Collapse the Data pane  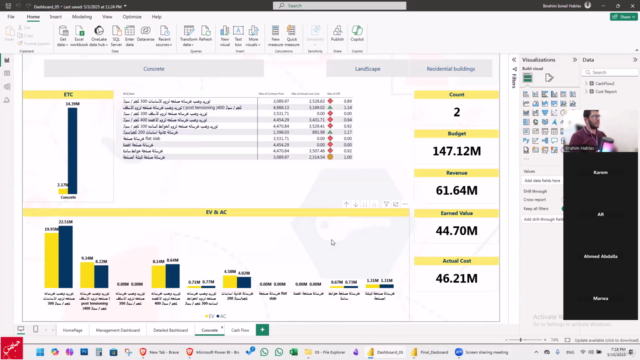(x=635, y=60)
